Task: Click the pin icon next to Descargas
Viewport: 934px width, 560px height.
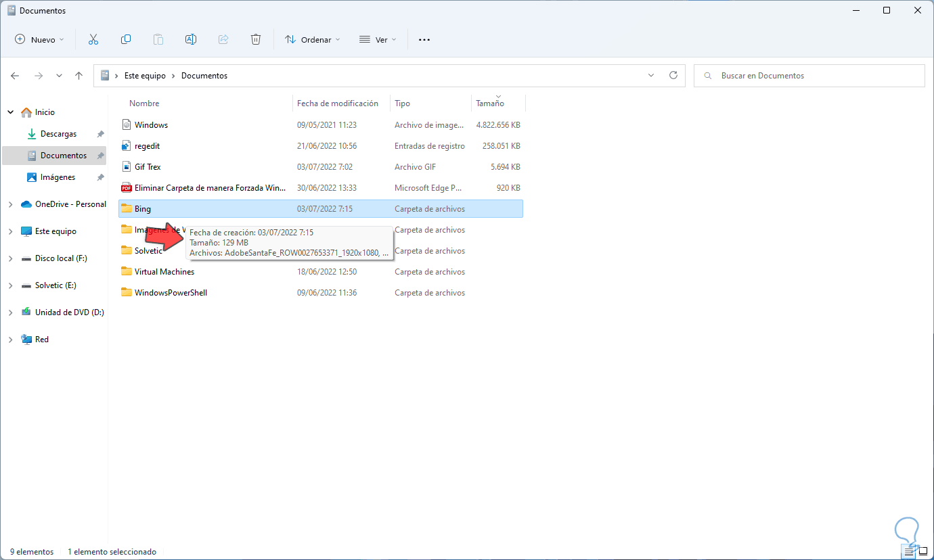Action: (100, 134)
